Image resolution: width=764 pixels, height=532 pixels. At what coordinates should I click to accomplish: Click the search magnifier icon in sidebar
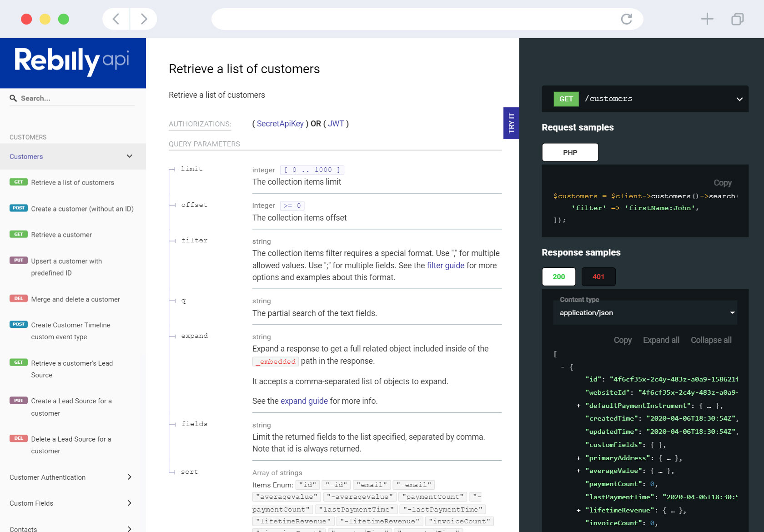pos(13,98)
